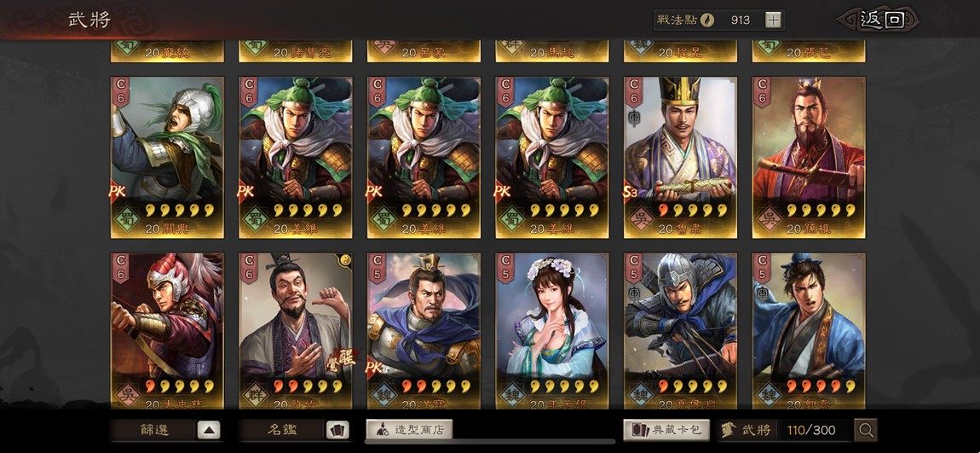The height and width of the screenshot is (453, 980).
Task: Open the search magnifier icon
Action: pos(866,430)
